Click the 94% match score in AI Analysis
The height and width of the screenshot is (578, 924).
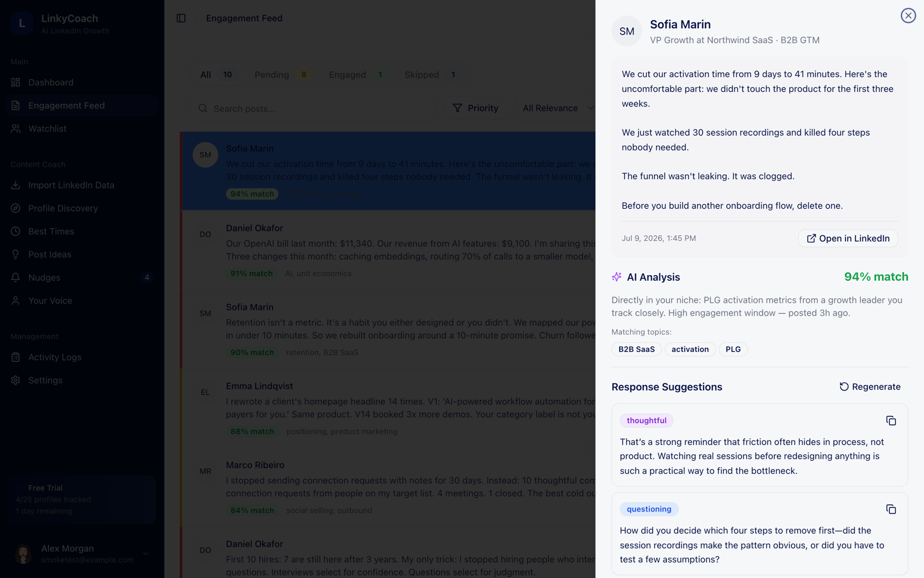pyautogui.click(x=876, y=277)
